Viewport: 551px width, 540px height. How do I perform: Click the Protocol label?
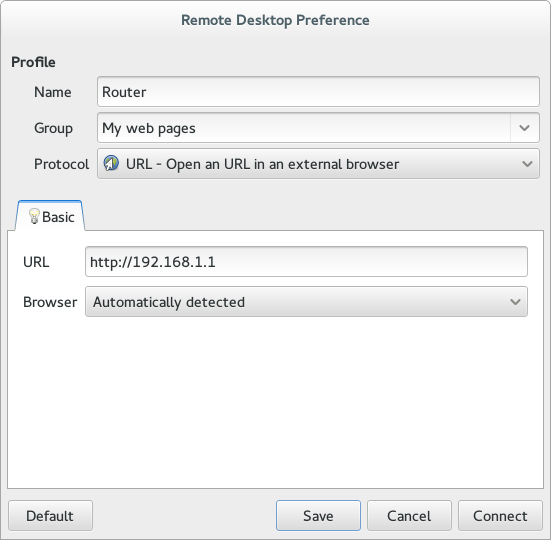point(61,164)
